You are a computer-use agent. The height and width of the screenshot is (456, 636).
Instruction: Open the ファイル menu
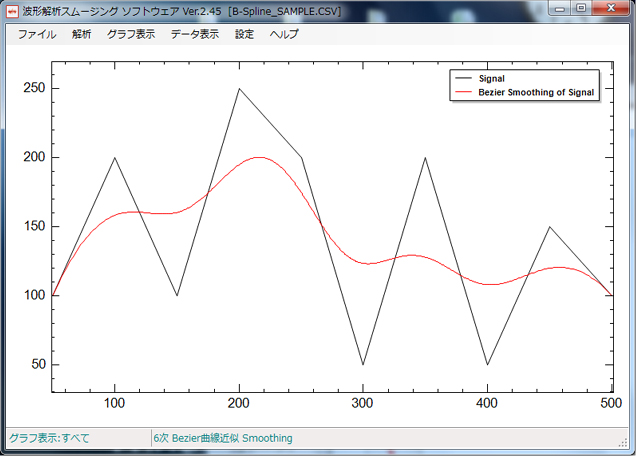click(37, 34)
